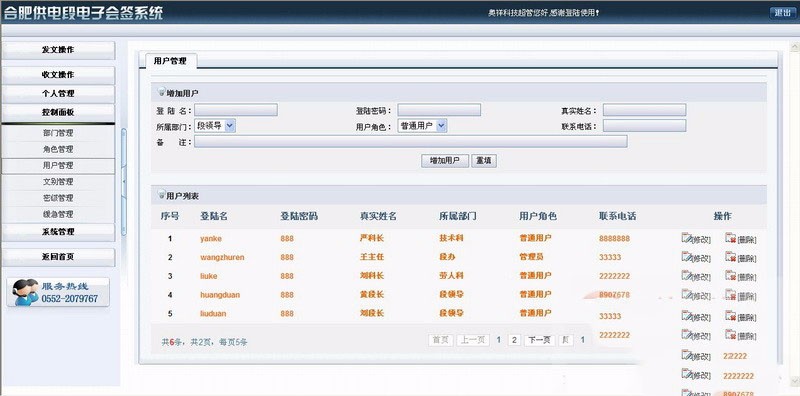The height and width of the screenshot is (396, 800).
Task: Go to the 下一页 next page
Action: (539, 340)
